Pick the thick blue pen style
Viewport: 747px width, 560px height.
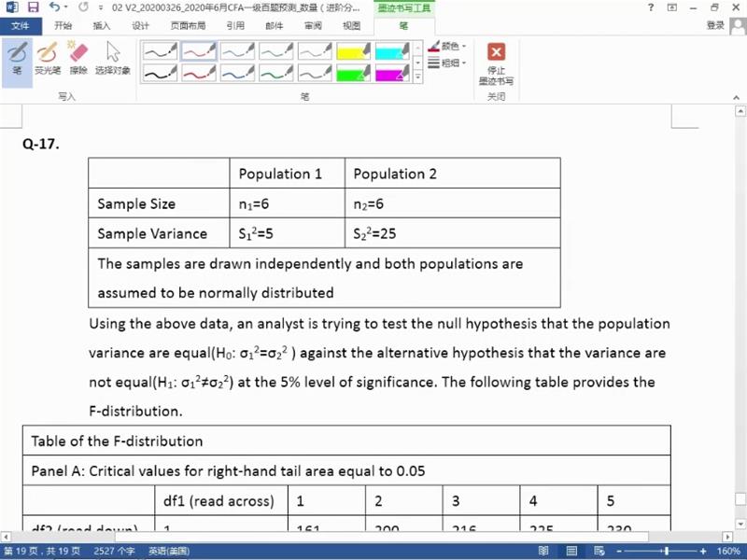point(237,73)
